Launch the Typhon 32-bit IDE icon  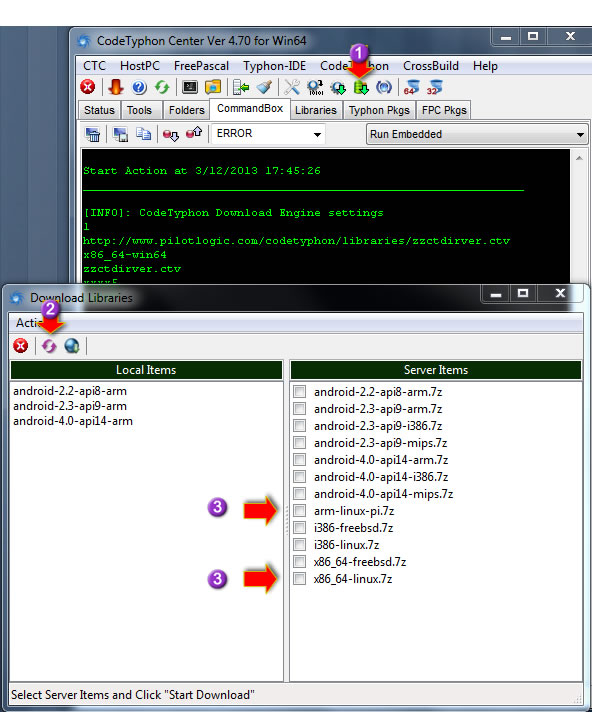pyautogui.click(x=434, y=87)
